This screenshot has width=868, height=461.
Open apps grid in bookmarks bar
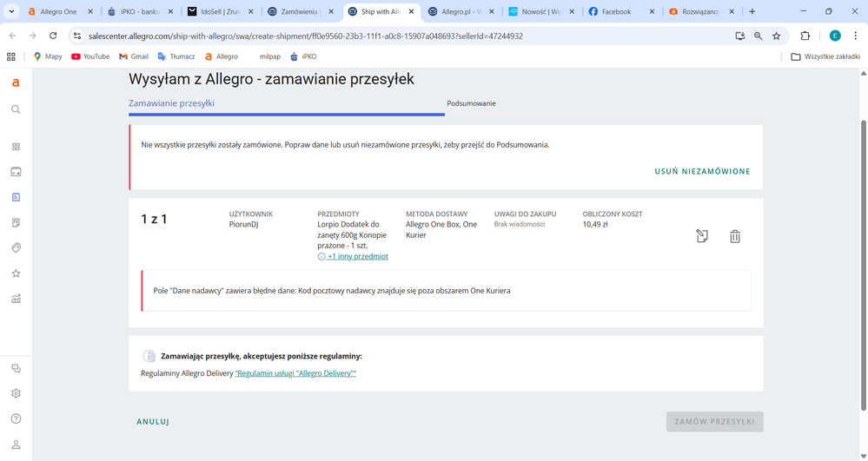tap(11, 56)
